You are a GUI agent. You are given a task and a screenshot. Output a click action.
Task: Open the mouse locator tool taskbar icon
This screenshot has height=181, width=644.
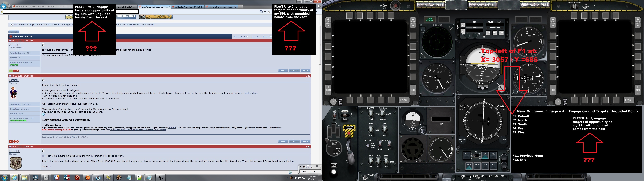click(x=160, y=178)
